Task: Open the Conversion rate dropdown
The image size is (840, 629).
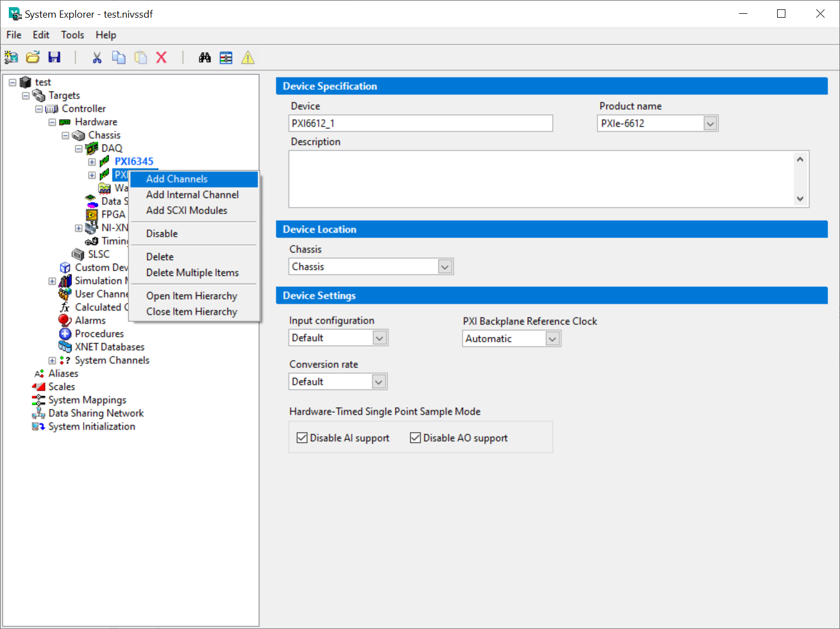Action: 379,382
